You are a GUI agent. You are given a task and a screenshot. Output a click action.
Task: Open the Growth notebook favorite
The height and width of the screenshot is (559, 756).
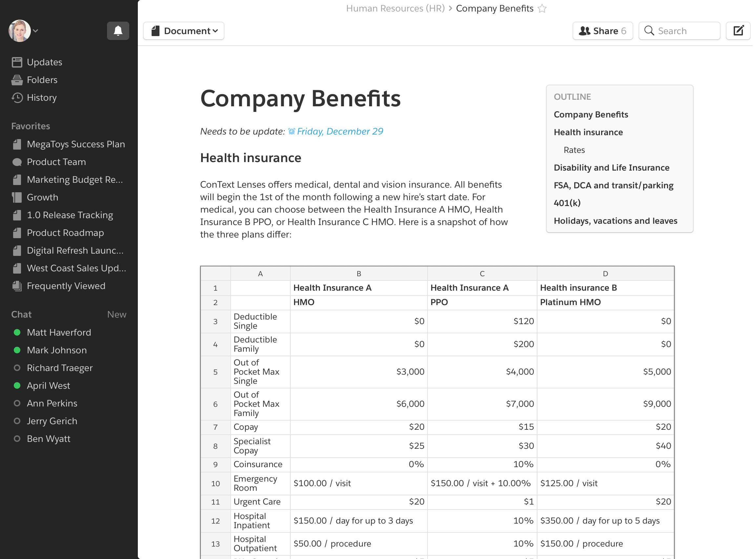(x=42, y=197)
